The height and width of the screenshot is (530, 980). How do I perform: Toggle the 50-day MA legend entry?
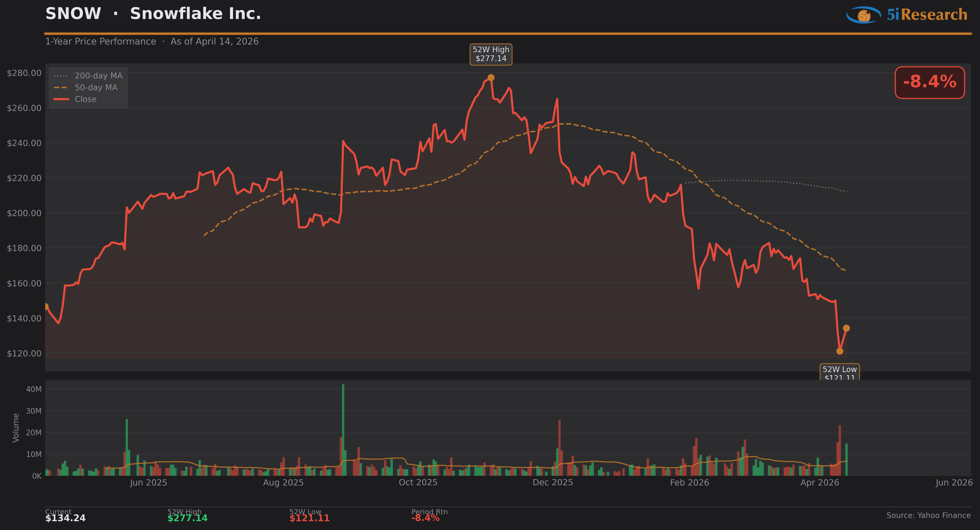point(96,87)
